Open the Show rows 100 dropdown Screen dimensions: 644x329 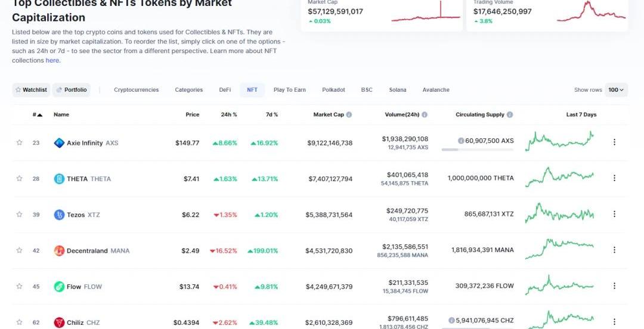click(615, 89)
